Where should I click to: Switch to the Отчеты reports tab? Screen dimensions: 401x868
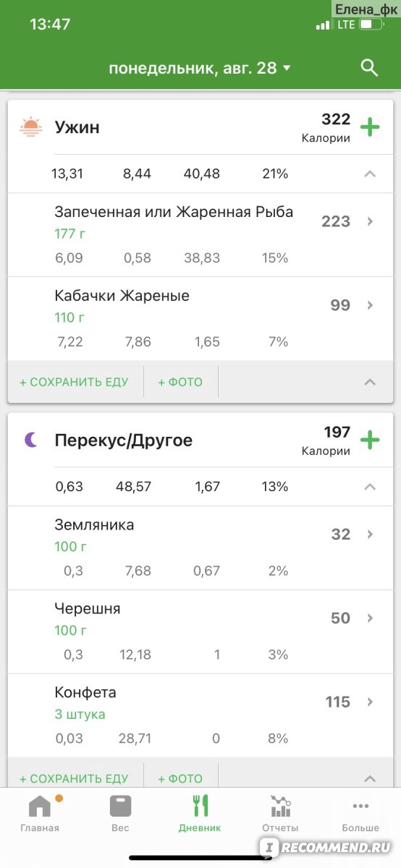coord(280,814)
